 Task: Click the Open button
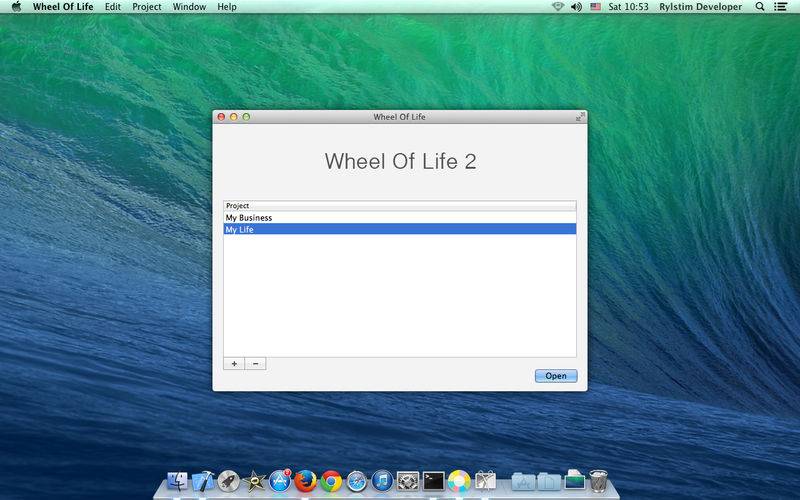point(556,376)
